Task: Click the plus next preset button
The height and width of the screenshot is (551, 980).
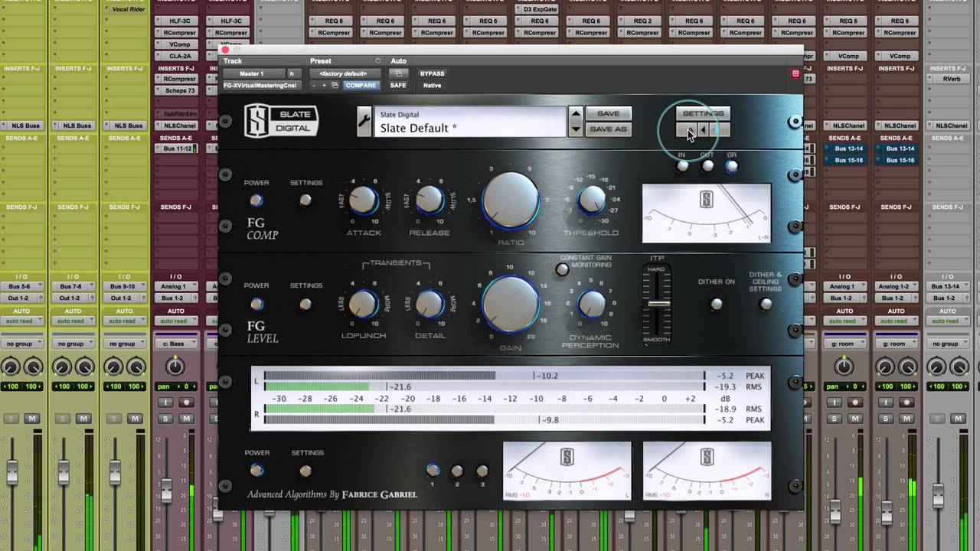Action: click(324, 86)
